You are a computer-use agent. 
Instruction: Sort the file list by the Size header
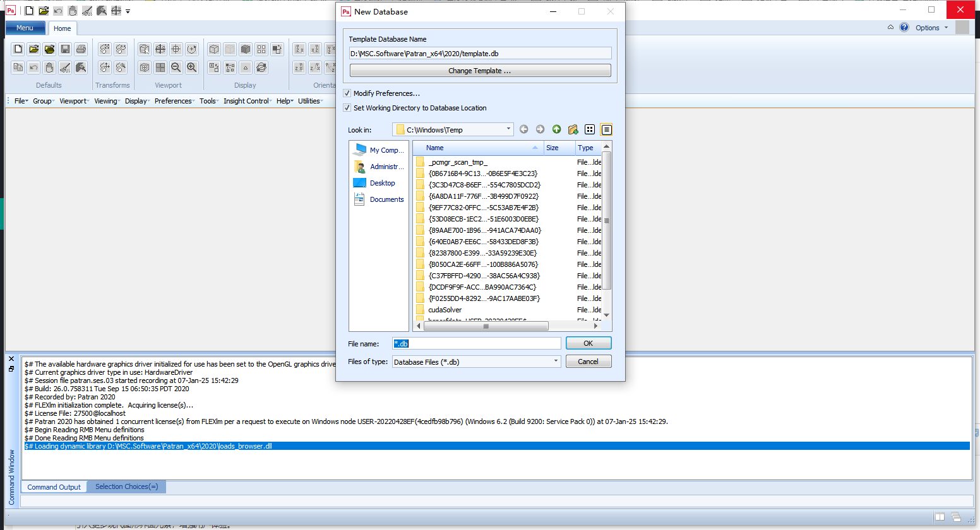559,148
